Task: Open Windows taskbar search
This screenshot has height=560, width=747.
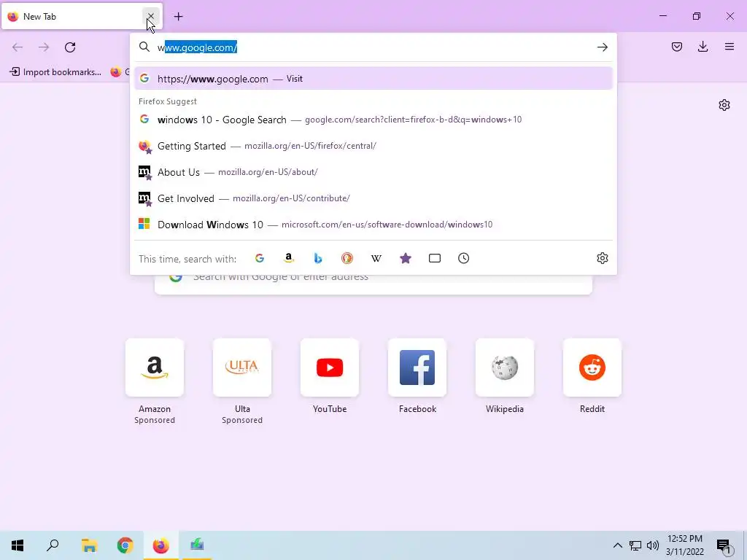Action: click(x=53, y=545)
